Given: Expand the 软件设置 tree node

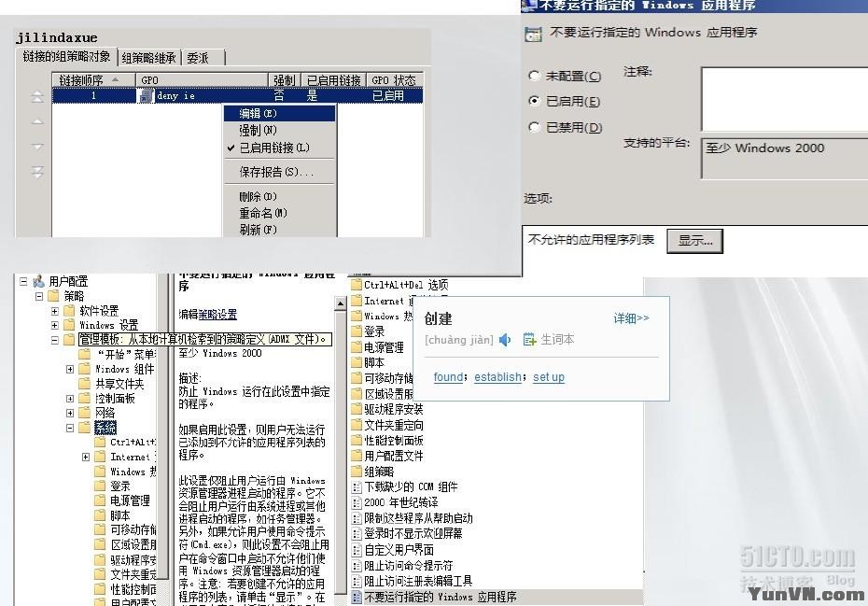Looking at the screenshot, I should [55, 311].
